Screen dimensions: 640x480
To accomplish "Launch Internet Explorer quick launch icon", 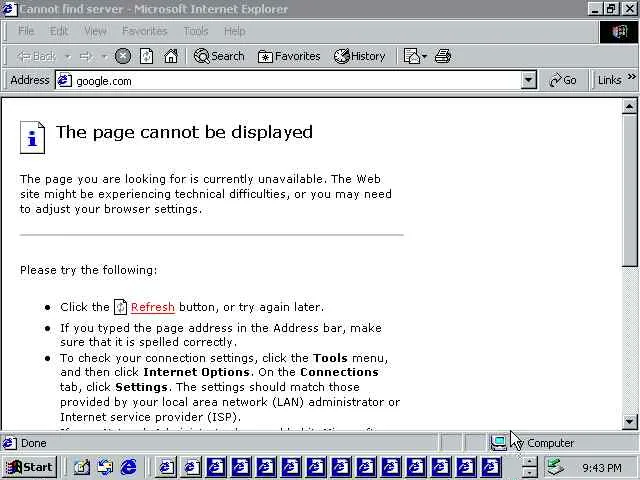I will (129, 467).
